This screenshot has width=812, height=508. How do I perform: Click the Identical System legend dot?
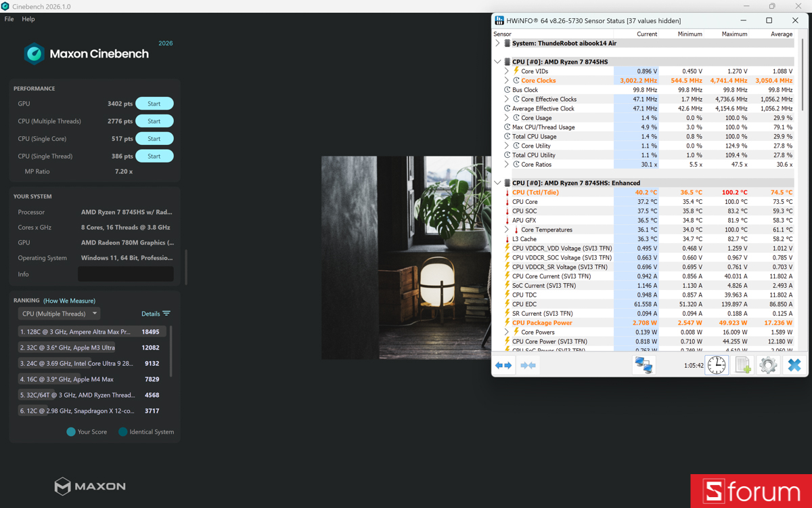[x=122, y=431]
